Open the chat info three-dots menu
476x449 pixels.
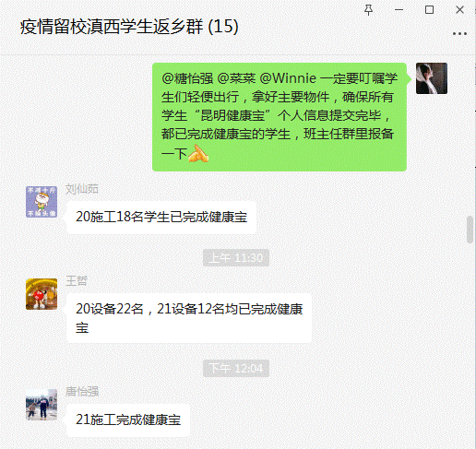(459, 33)
